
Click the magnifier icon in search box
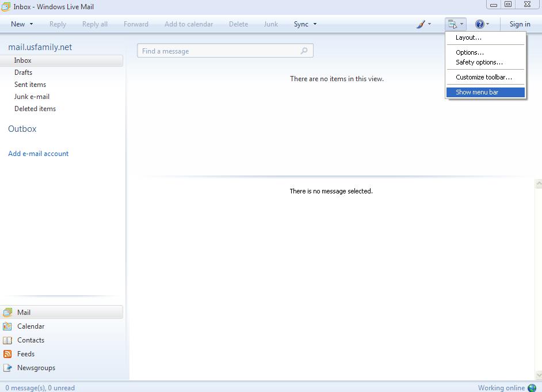point(304,51)
